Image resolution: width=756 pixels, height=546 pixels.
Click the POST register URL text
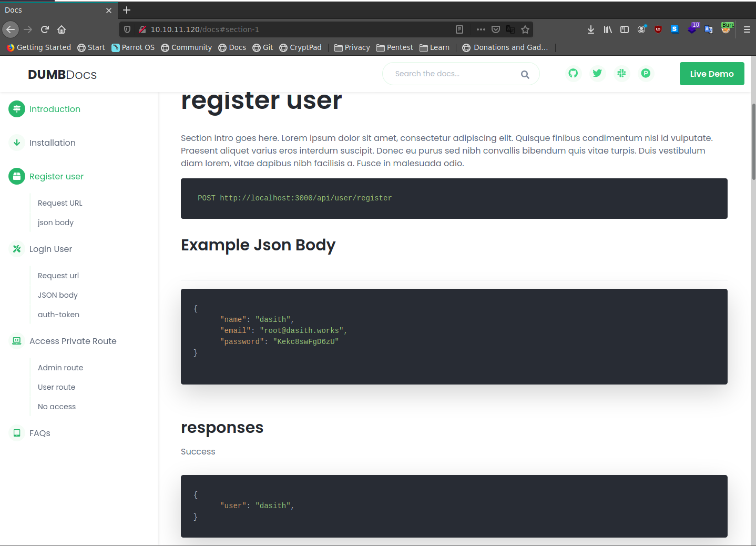294,198
